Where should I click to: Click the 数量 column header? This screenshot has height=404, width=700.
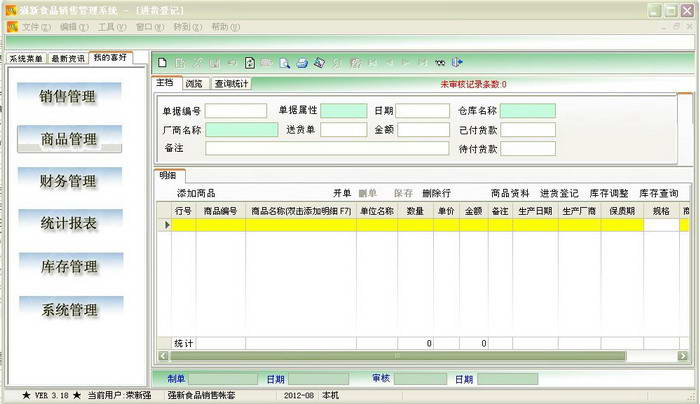[x=415, y=211]
